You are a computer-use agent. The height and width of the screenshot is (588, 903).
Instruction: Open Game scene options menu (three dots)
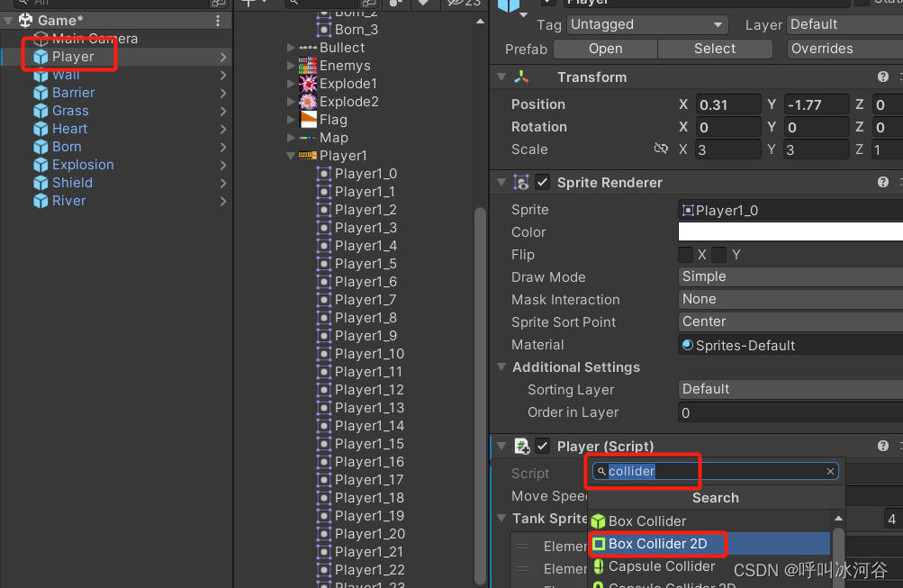point(218,21)
